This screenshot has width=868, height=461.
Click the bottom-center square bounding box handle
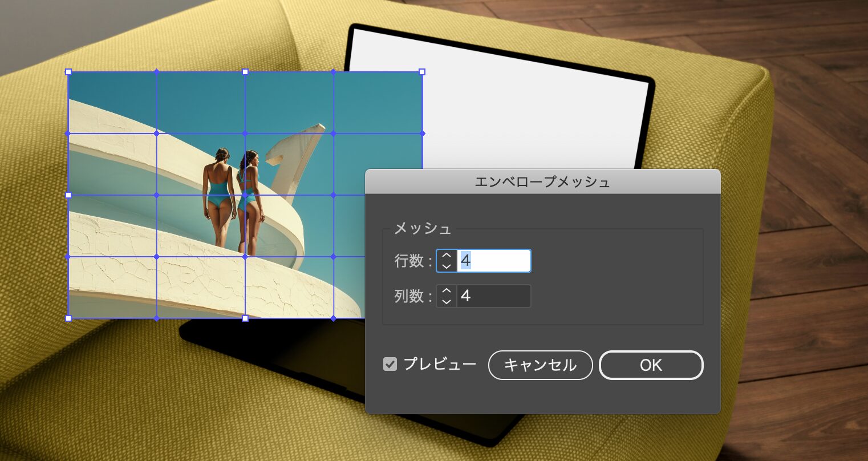245,318
